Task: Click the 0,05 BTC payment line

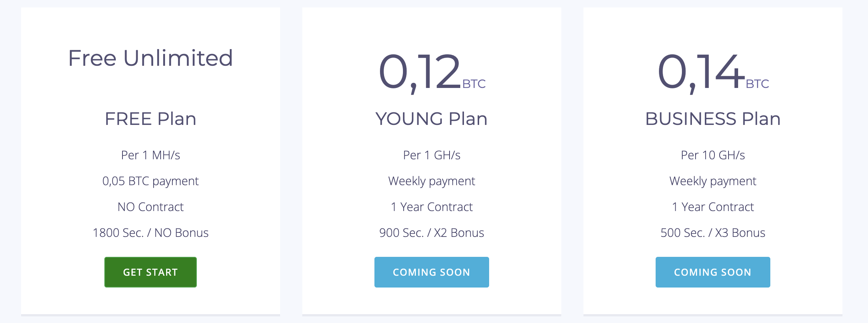Action: (150, 181)
